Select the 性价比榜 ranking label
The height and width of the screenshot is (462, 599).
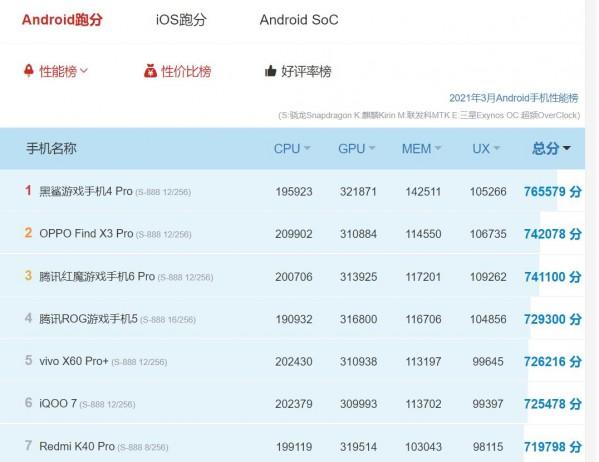(186, 71)
